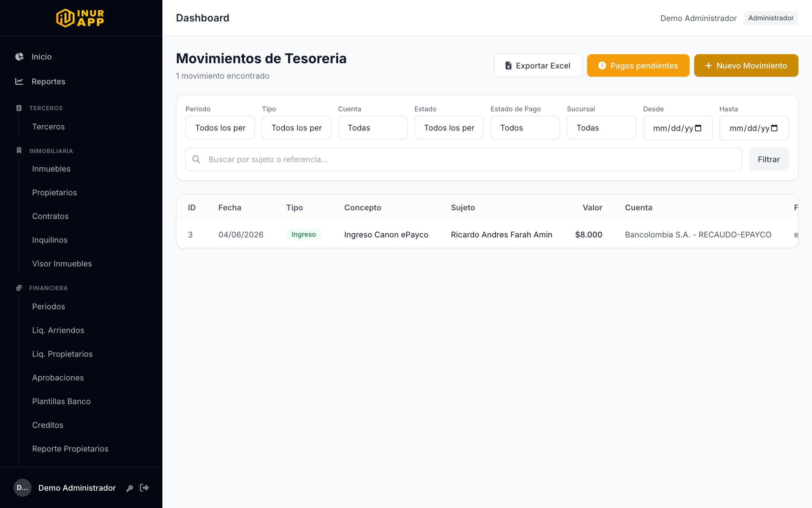Click the Desde date input
Screen dimensions: 812x508
coord(678,128)
